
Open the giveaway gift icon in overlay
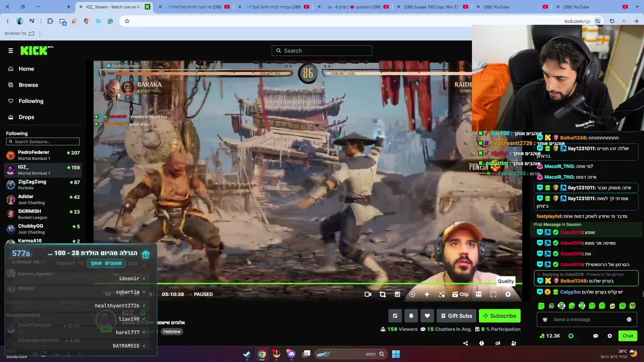click(x=146, y=254)
